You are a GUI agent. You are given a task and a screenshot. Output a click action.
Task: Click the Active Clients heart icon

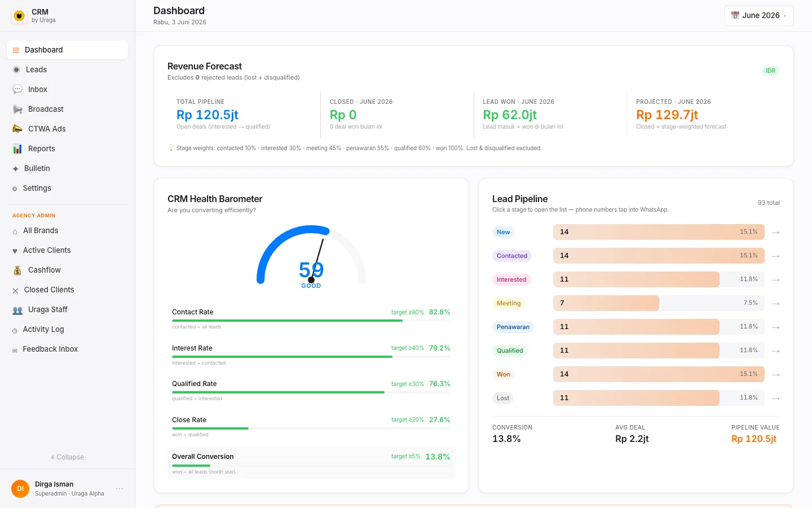(15, 251)
